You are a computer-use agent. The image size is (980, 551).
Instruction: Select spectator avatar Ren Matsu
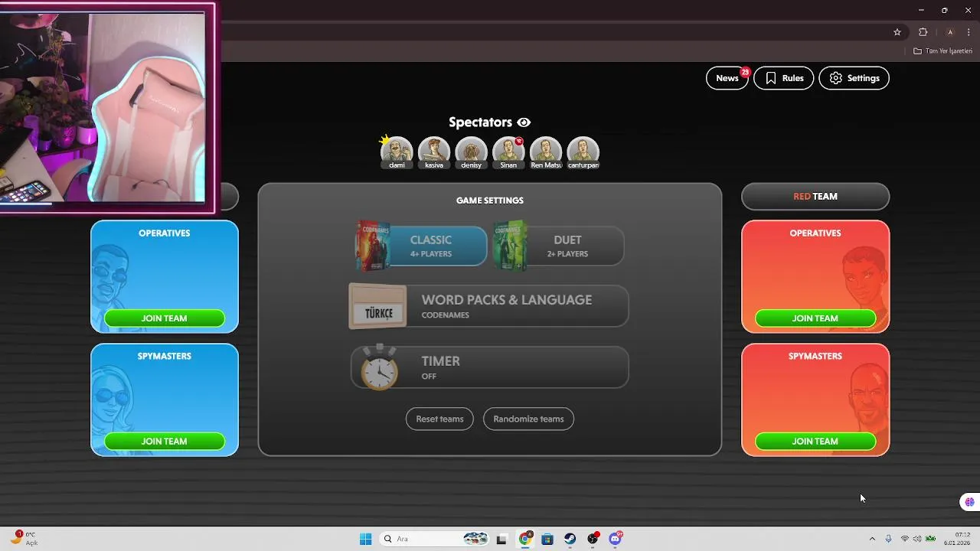(x=546, y=152)
